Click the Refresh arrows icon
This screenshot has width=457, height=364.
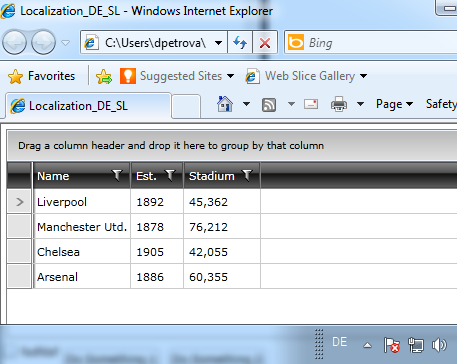tap(240, 43)
